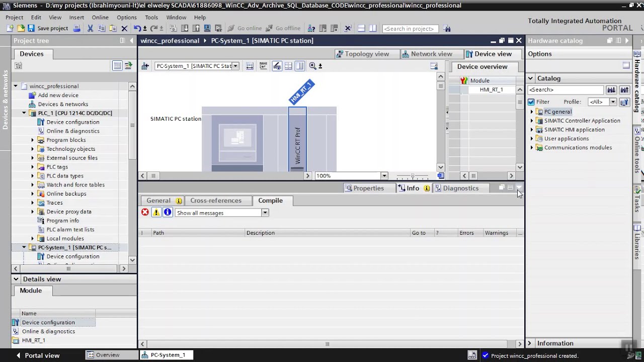Collapse the Project tree panel arrow
The height and width of the screenshot is (362, 644).
pos(132,41)
